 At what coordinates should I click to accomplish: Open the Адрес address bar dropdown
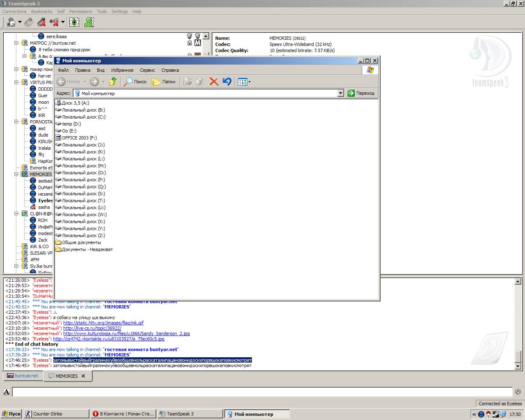pos(340,93)
